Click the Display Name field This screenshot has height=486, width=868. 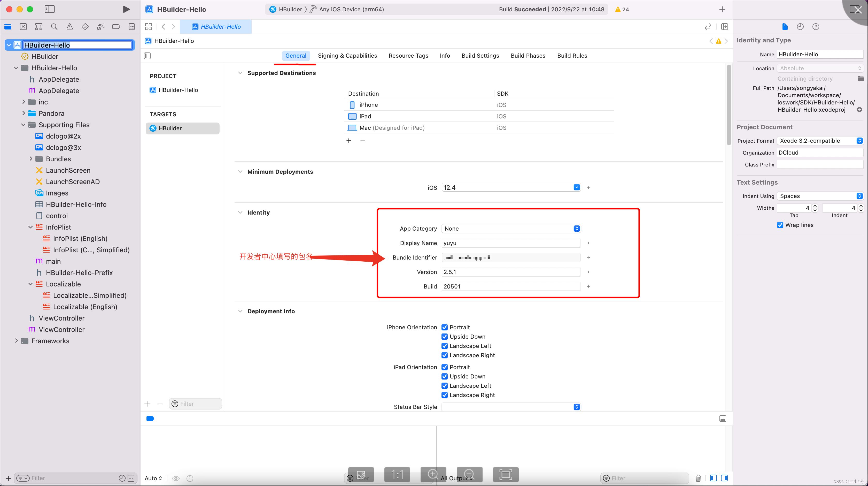click(511, 243)
